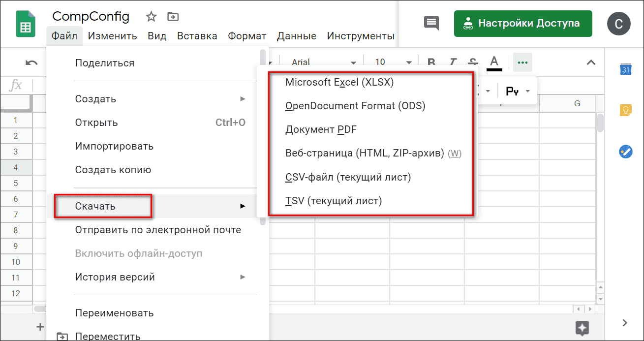Click the Undo arrow icon

(31, 62)
